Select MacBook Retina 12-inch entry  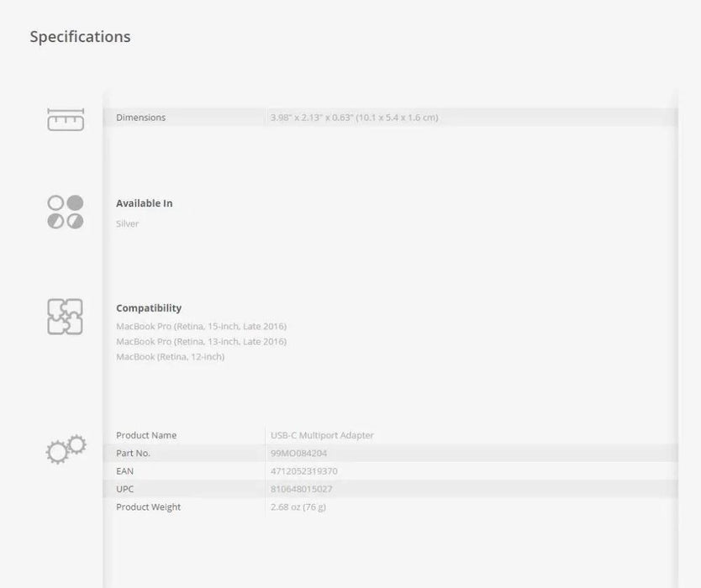tap(170, 357)
